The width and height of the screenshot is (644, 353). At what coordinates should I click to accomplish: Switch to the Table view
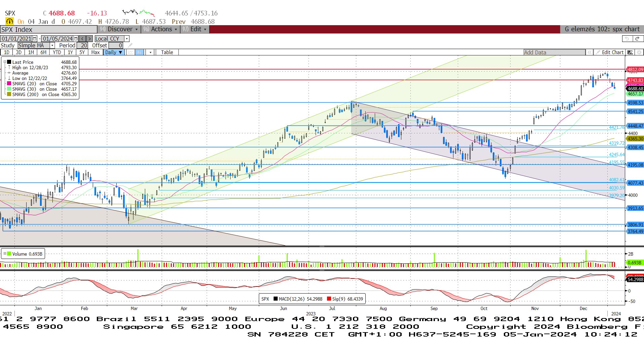click(x=167, y=52)
